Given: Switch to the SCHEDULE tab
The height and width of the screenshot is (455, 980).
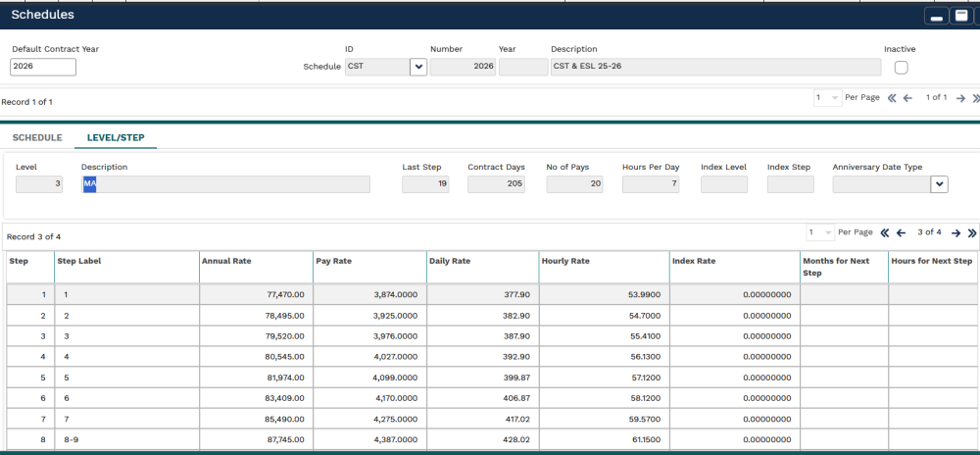Looking at the screenshot, I should pos(37,138).
